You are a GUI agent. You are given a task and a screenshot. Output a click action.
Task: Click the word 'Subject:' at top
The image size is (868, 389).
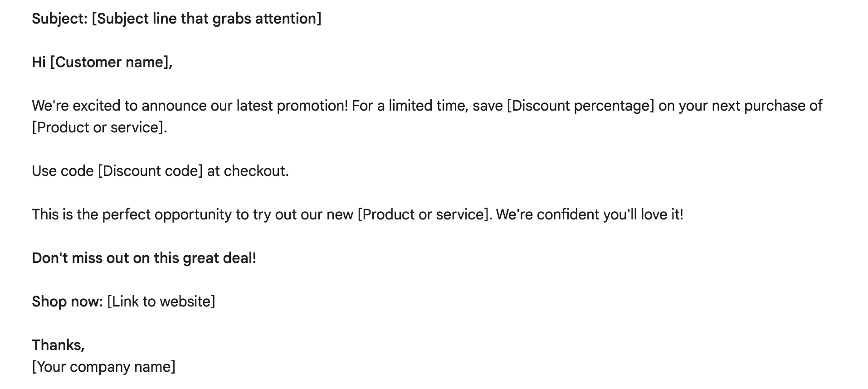[x=60, y=19]
